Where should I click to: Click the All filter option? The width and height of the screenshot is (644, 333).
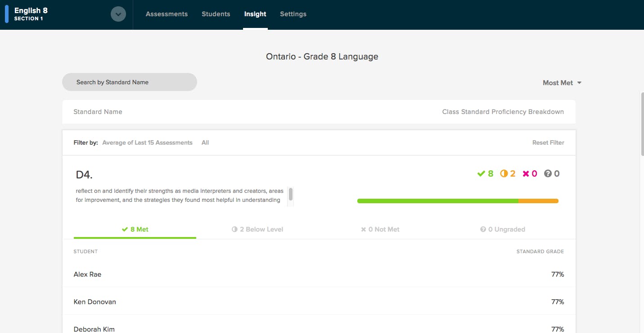coord(205,142)
